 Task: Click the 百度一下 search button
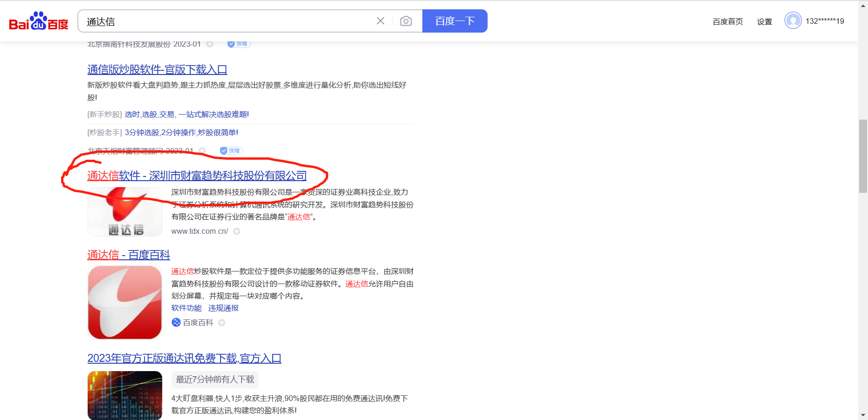pos(455,21)
